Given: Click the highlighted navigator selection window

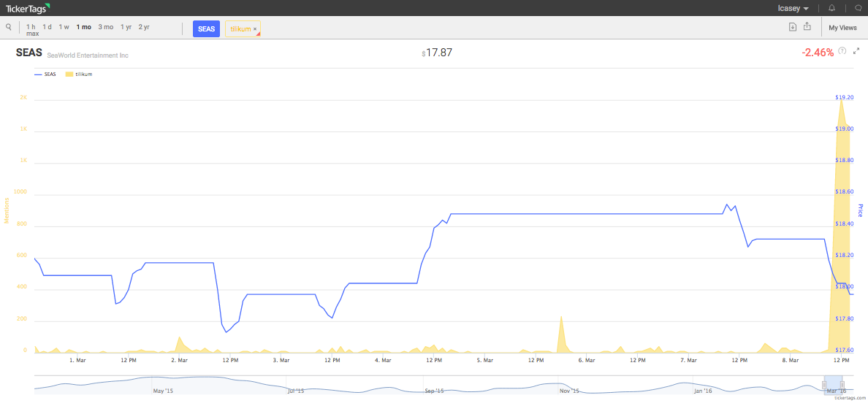Looking at the screenshot, I should pos(833,384).
